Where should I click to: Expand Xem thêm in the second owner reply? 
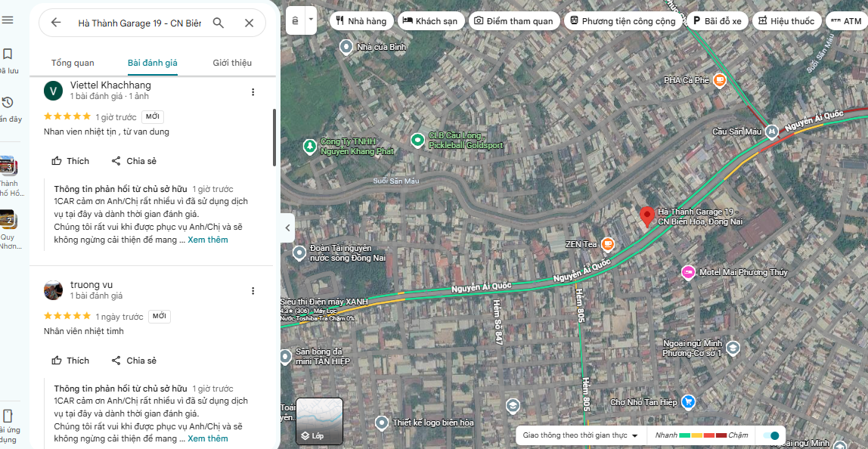tap(208, 438)
